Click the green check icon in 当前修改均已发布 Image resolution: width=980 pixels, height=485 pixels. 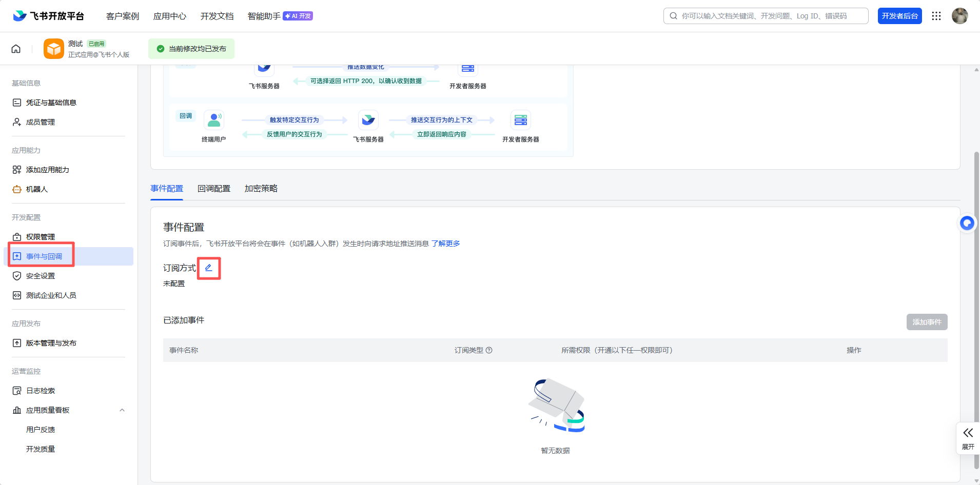pos(161,49)
